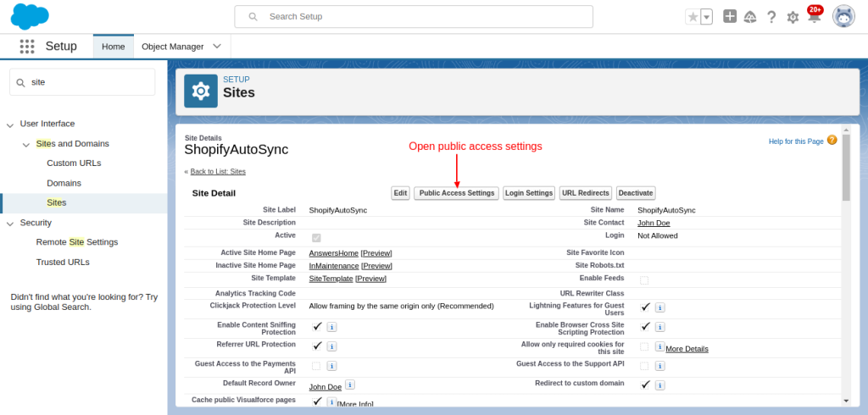Collapse the User Interface tree section

click(x=10, y=125)
